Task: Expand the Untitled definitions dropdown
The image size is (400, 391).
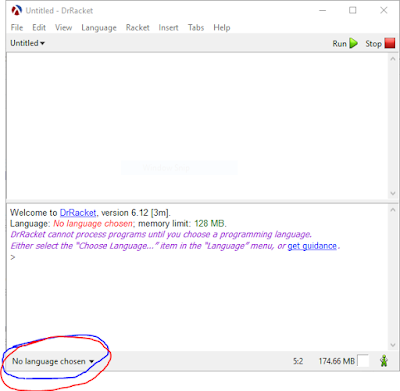Action: (27, 43)
